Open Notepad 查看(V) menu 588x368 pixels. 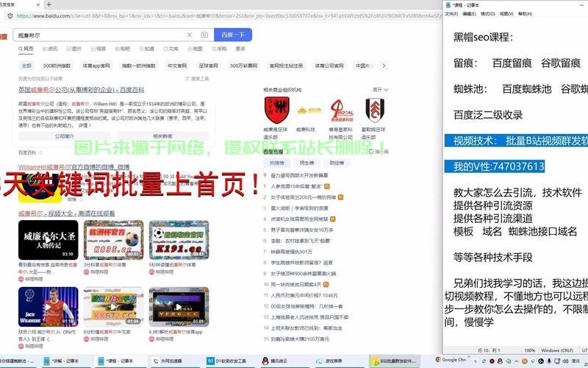click(506, 13)
